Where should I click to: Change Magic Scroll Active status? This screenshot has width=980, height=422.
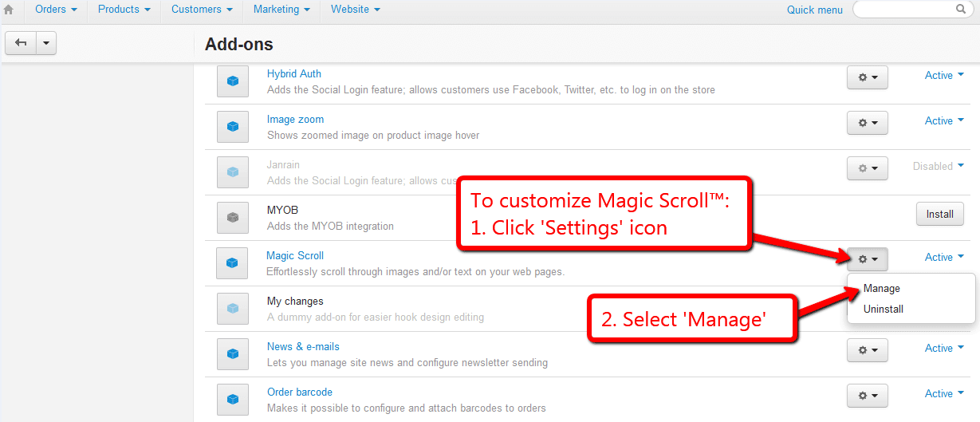(944, 258)
